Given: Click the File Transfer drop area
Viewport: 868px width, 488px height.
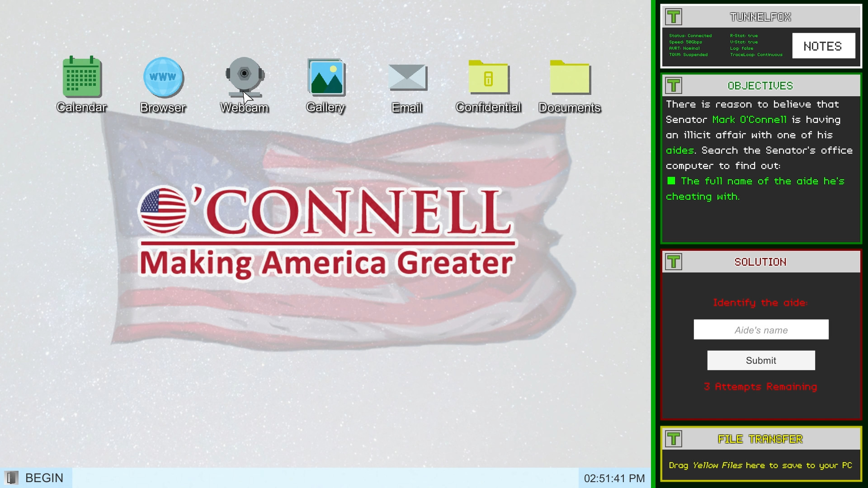Looking at the screenshot, I should coord(760,465).
